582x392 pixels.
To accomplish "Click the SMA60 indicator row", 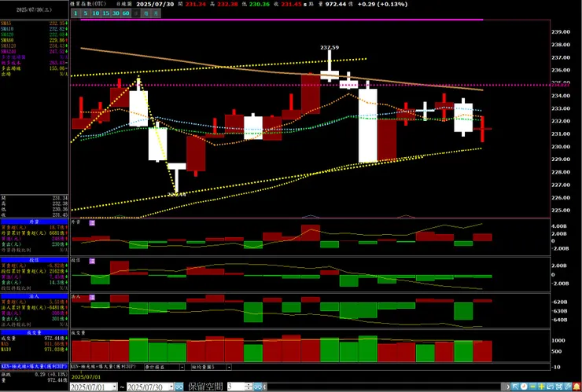I will [34, 40].
